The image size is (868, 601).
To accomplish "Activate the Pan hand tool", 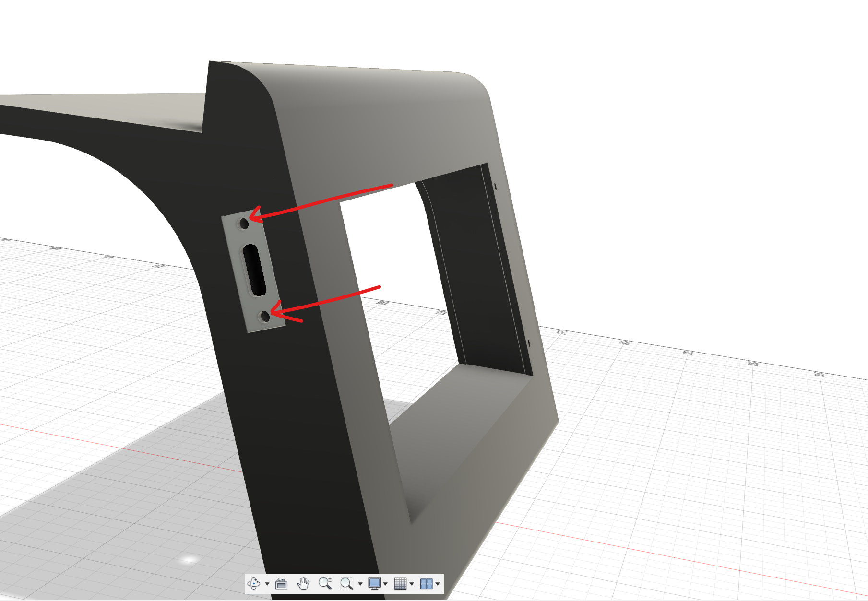I will [x=303, y=584].
